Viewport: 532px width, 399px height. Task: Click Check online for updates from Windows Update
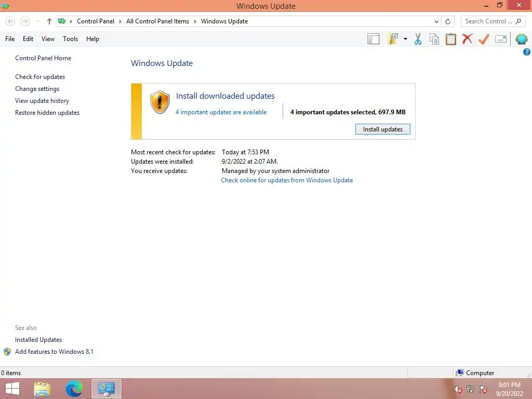pos(287,180)
